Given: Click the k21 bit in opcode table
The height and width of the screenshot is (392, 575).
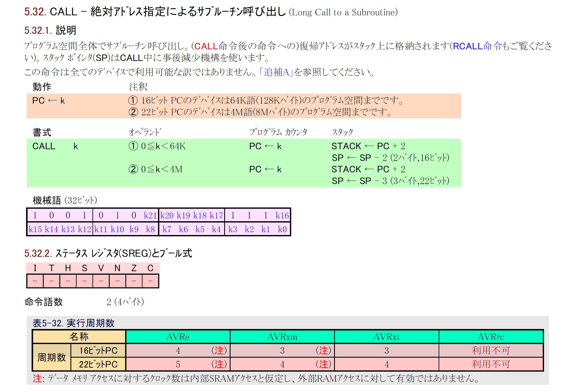Looking at the screenshot, I should [150, 215].
